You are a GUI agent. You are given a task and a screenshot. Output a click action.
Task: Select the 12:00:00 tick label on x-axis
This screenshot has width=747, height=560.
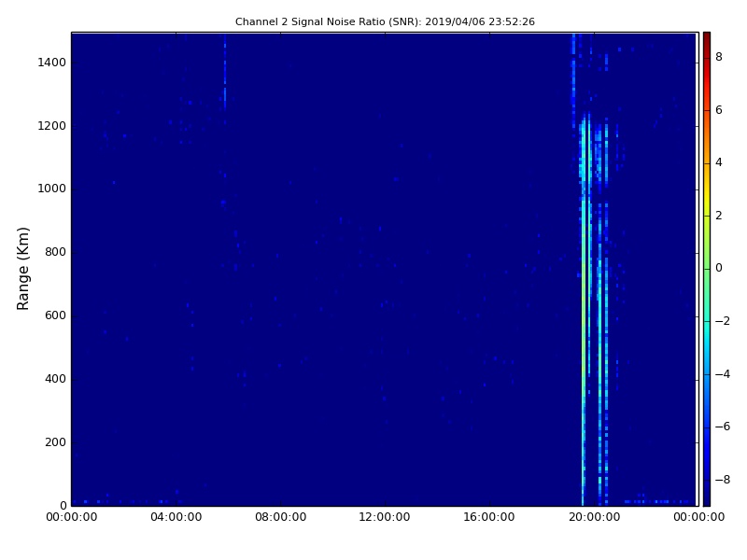point(385,518)
